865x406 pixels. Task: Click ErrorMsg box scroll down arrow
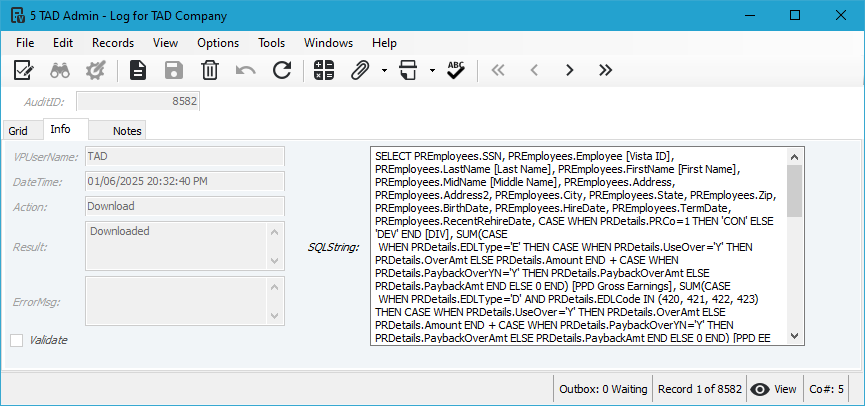coord(274,316)
